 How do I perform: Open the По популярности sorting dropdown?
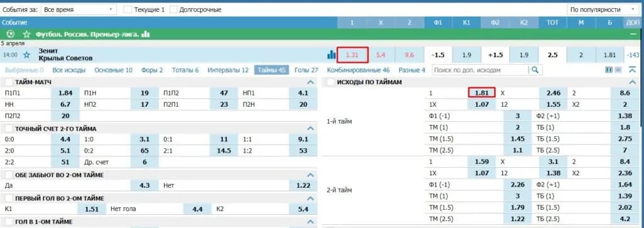603,9
